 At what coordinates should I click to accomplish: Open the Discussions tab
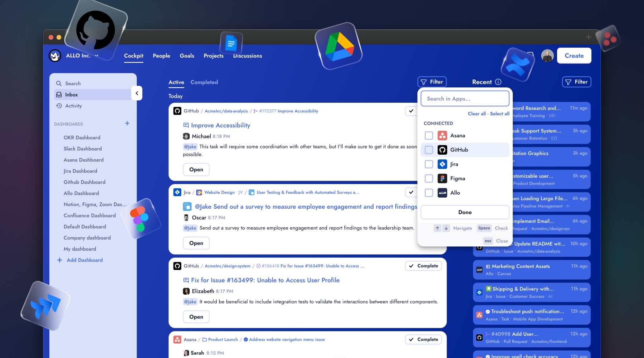pos(248,55)
